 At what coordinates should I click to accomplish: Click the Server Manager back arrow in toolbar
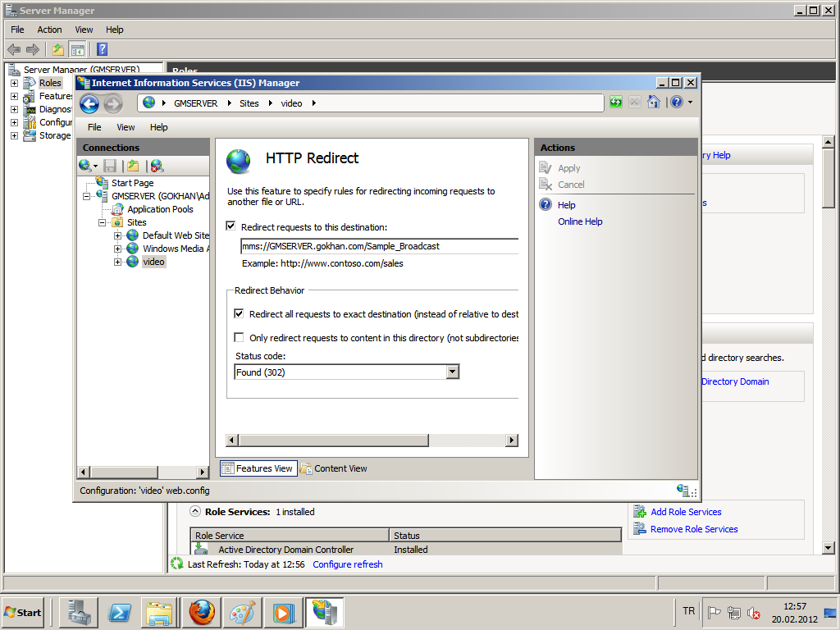pos(14,50)
